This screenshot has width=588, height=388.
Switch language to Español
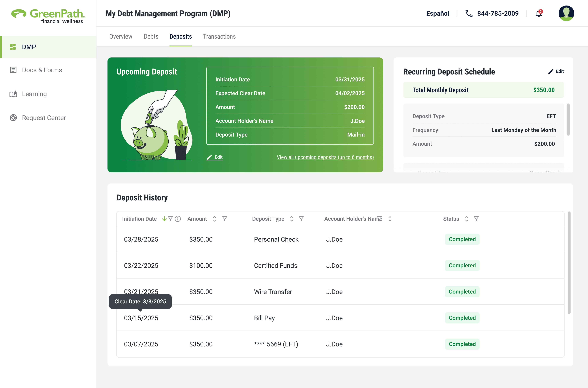point(437,13)
